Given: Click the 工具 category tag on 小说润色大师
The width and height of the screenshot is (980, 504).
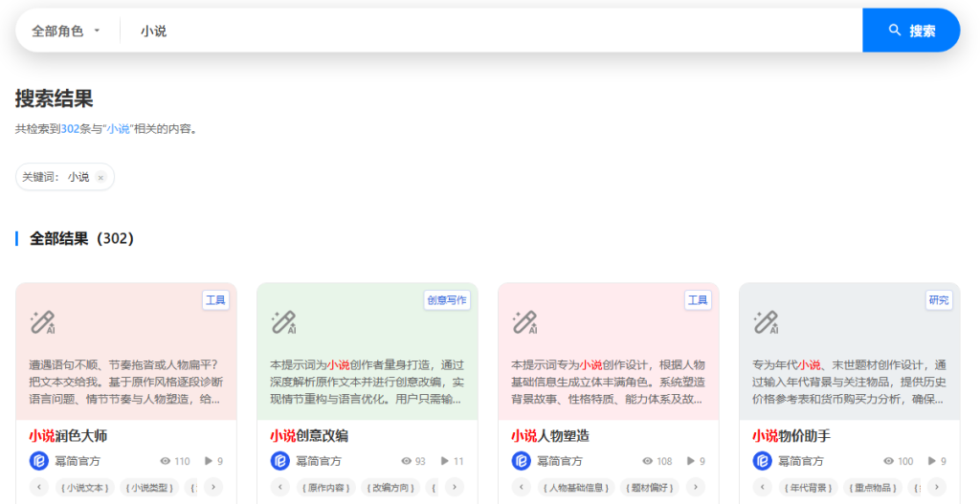Looking at the screenshot, I should click(x=215, y=300).
